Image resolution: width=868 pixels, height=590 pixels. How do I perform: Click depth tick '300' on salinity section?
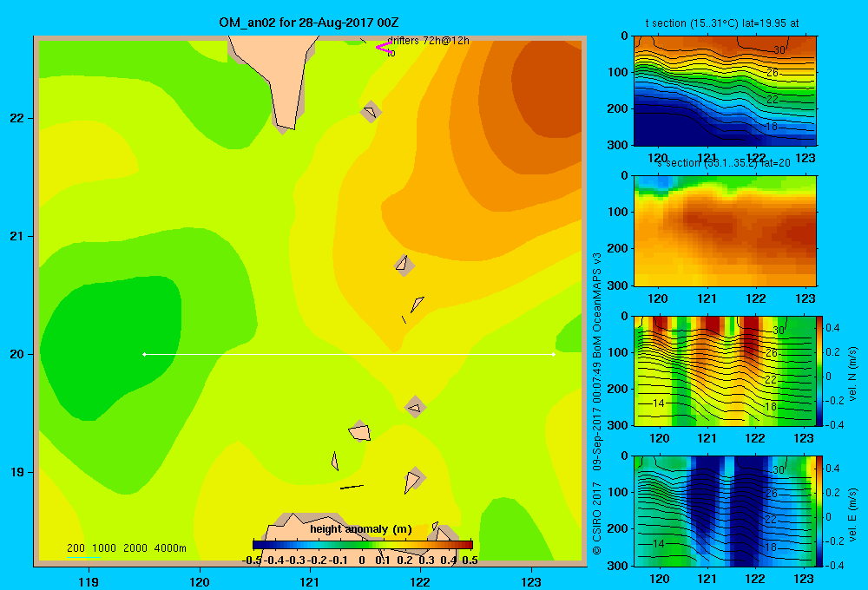tap(618, 285)
